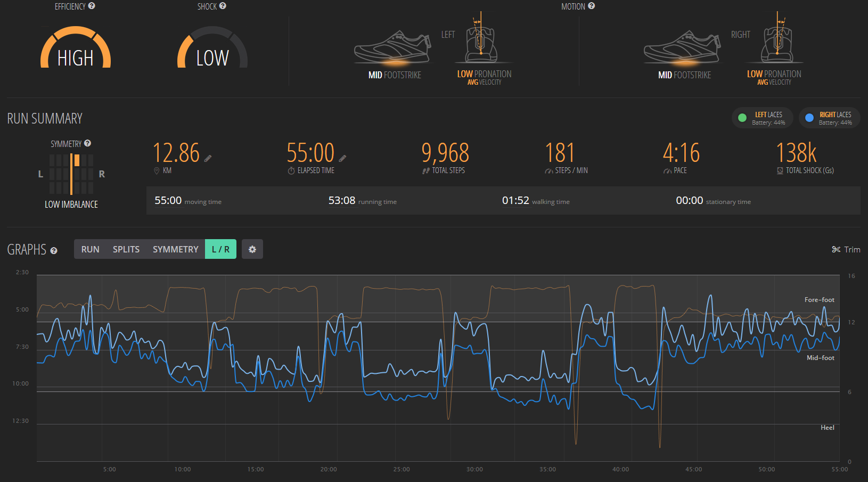Click the HIGH efficiency gauge

point(76,49)
